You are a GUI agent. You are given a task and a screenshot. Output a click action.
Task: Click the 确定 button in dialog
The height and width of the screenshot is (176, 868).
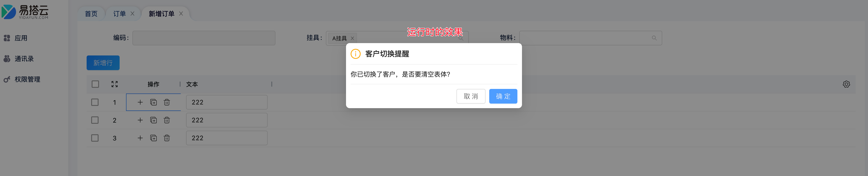pos(503,96)
